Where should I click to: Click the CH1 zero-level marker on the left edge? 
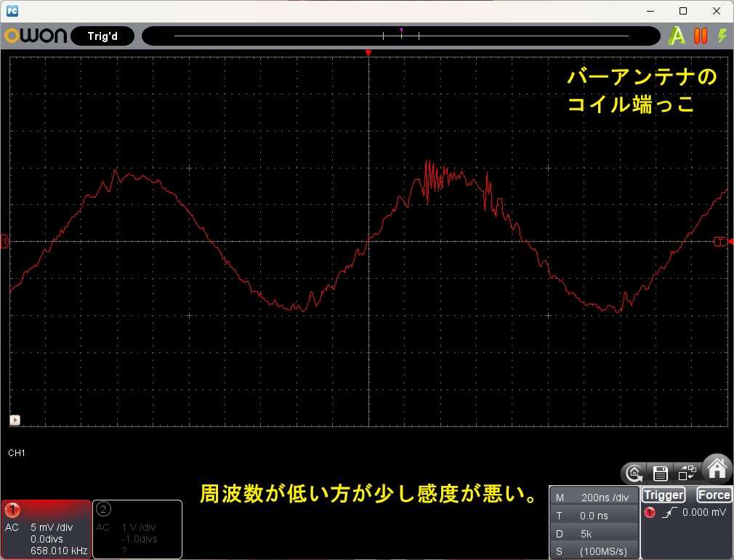[4, 241]
